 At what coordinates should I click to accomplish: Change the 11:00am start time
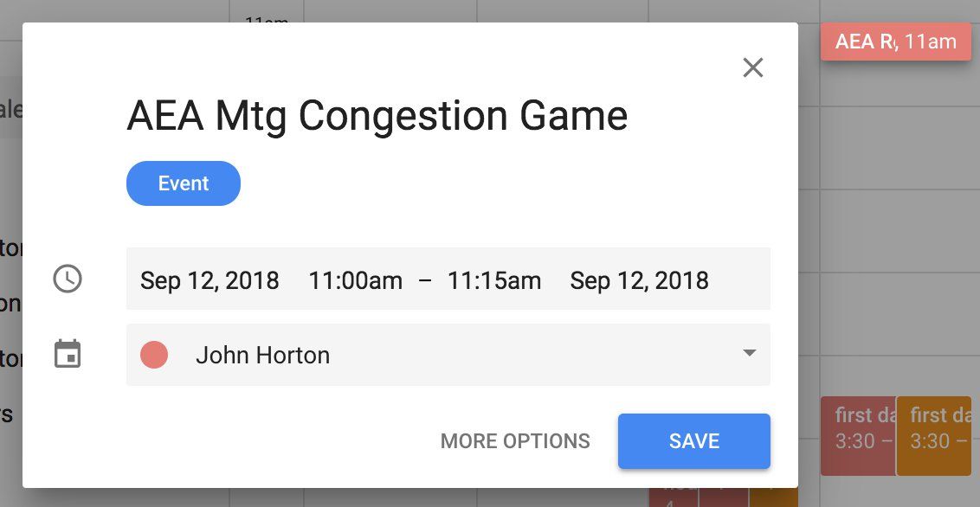[x=356, y=280]
